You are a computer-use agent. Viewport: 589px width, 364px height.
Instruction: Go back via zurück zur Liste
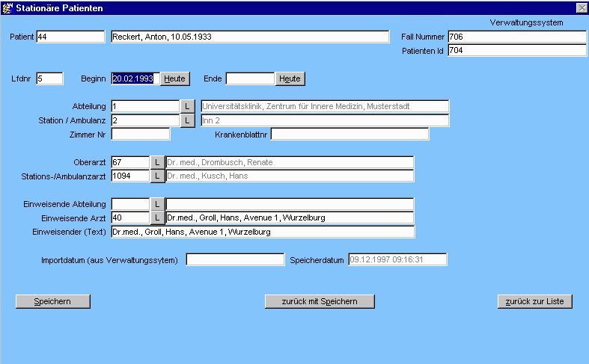(x=535, y=301)
